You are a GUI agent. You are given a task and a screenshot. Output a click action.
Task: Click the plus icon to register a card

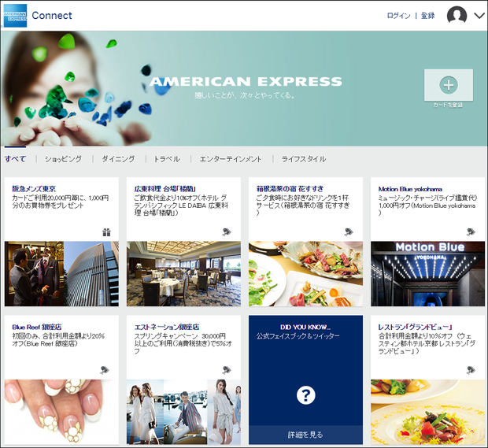pos(449,85)
